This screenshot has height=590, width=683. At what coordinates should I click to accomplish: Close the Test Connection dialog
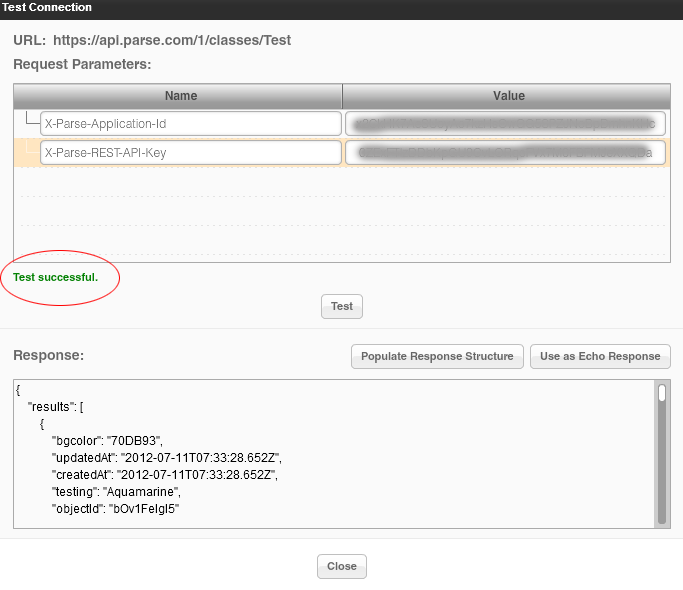(x=342, y=566)
